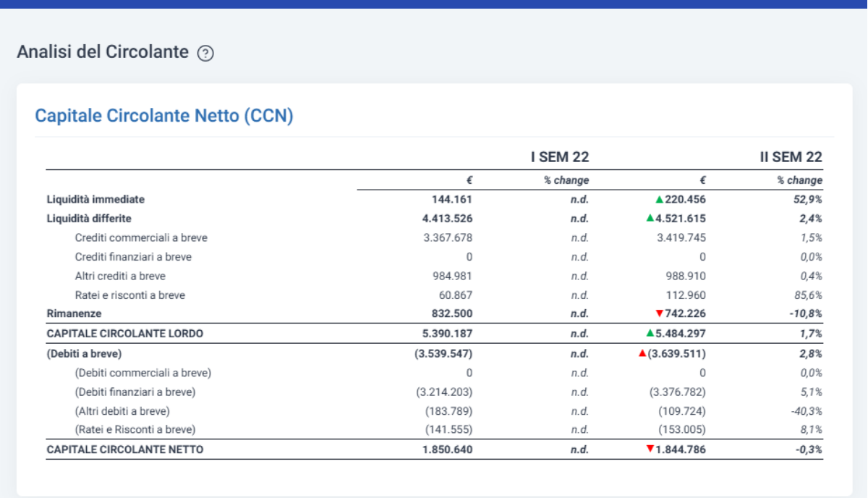Image resolution: width=868 pixels, height=498 pixels.
Task: Click the value (3.539.547)
Action: pyautogui.click(x=445, y=354)
